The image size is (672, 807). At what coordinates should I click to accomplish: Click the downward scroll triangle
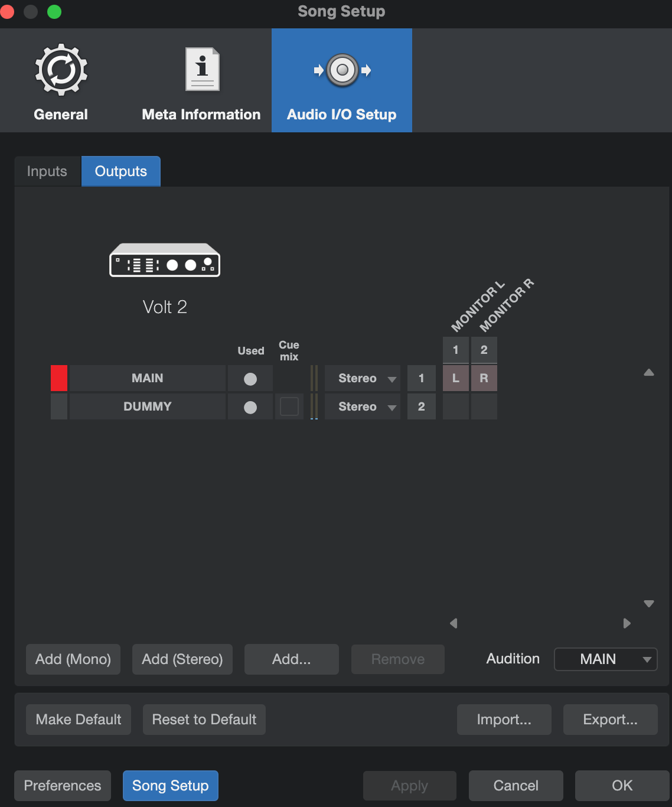click(648, 603)
